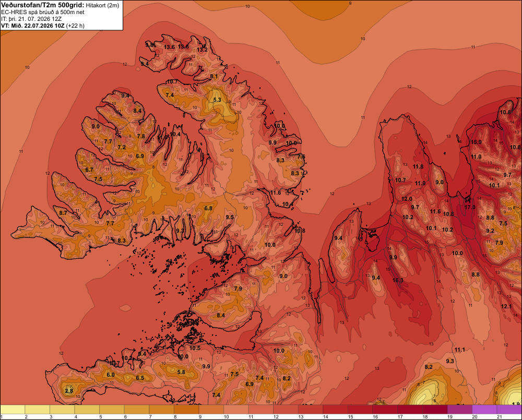Select the 6.8 temperature value

(208, 208)
